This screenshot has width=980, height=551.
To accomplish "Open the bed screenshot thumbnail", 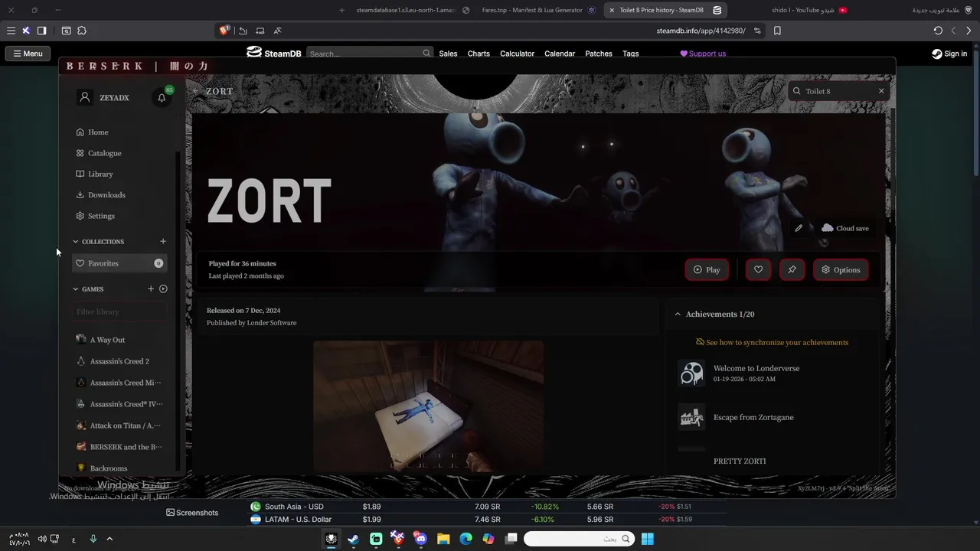I will pyautogui.click(x=429, y=406).
